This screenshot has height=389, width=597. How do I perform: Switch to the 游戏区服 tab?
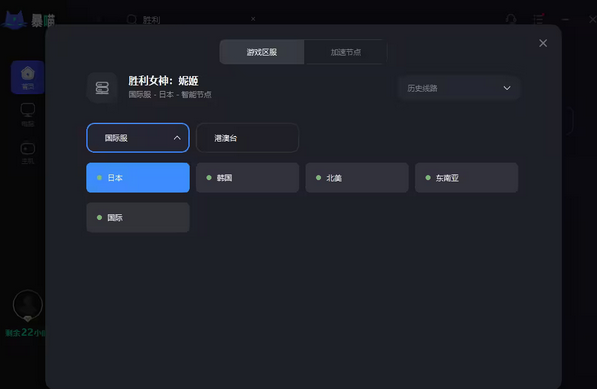pos(262,52)
